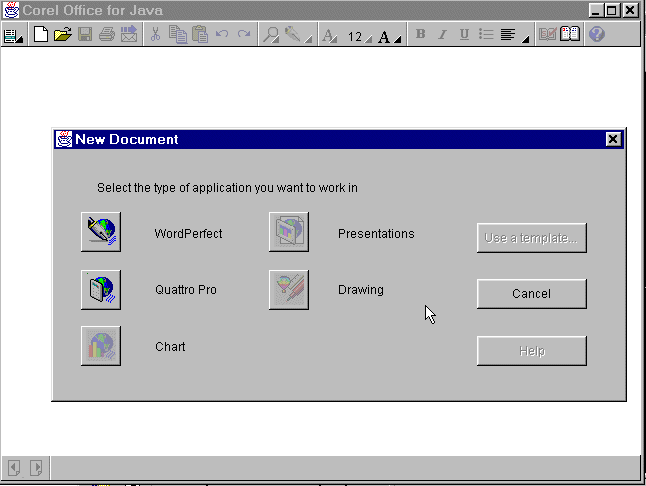This screenshot has height=486, width=646.
Task: Click the Use a template button
Action: [x=532, y=238]
